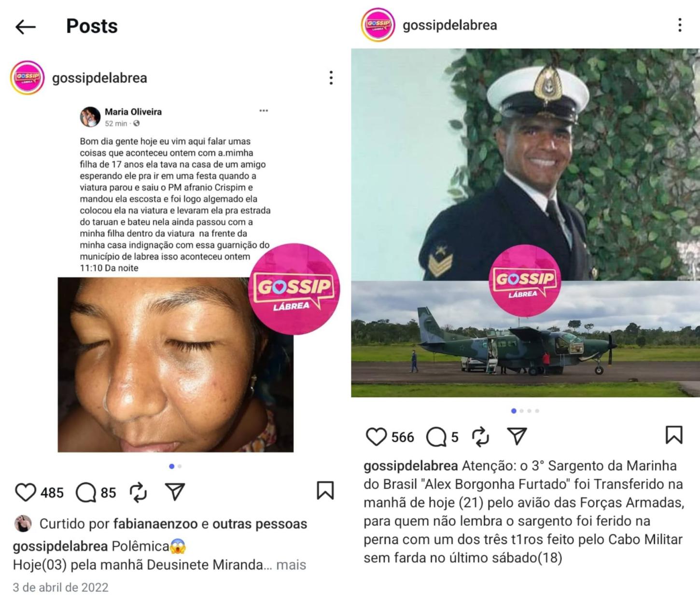The image size is (700, 601).
Task: Bookmark the left post about Polêmica
Action: tap(325, 490)
